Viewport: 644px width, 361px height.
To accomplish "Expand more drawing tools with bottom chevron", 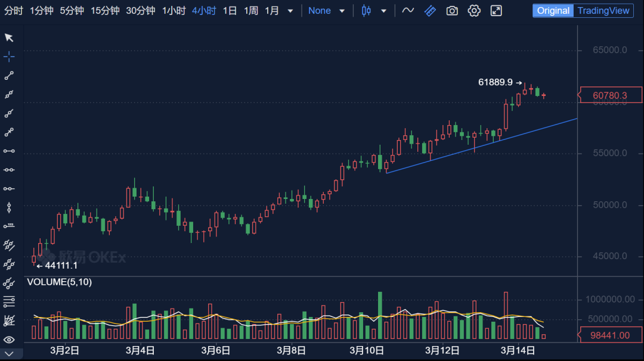I will (9, 354).
